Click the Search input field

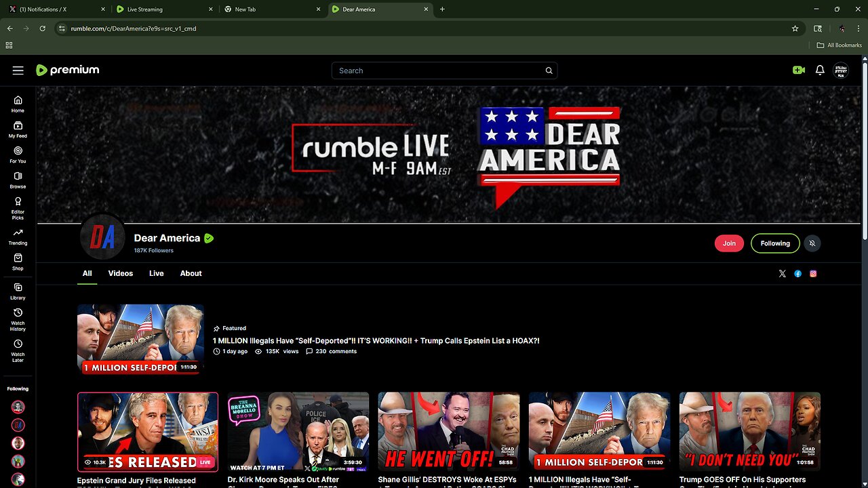click(444, 70)
